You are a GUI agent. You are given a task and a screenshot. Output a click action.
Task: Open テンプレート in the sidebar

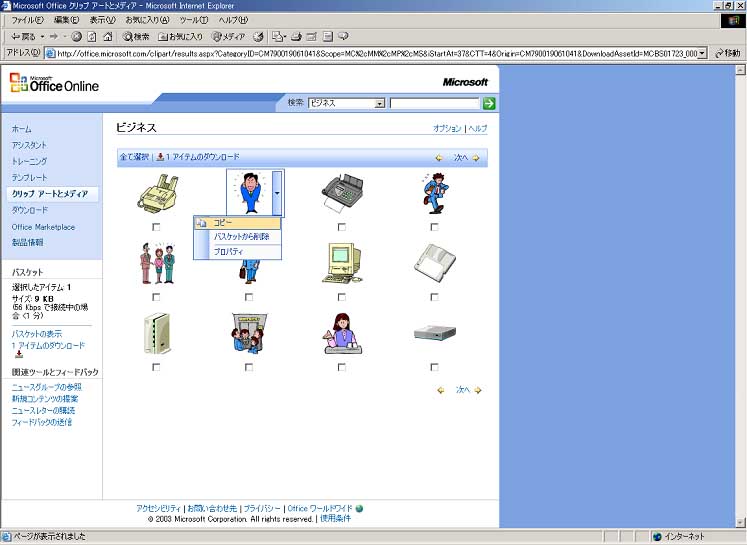point(30,178)
